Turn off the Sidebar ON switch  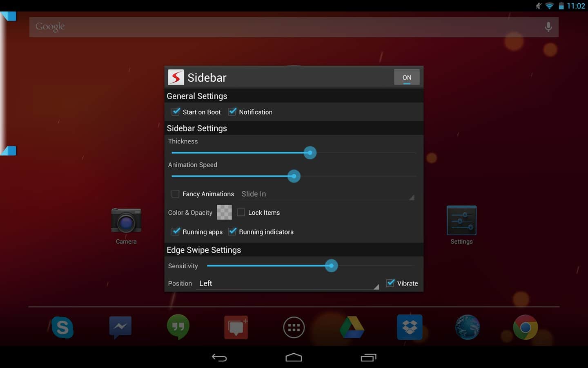click(406, 78)
